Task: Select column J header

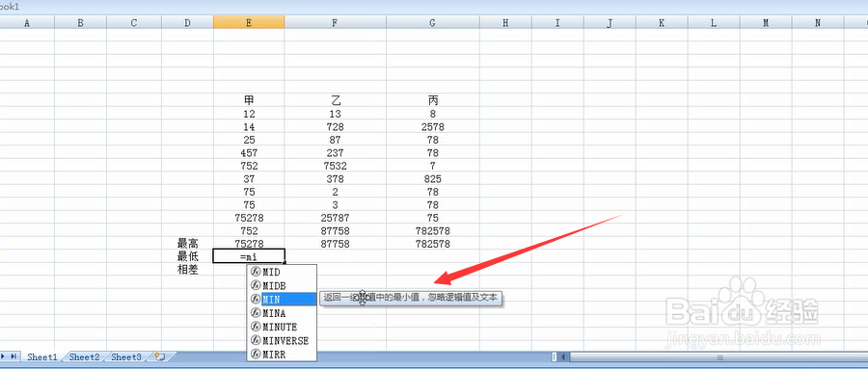Action: pyautogui.click(x=610, y=23)
